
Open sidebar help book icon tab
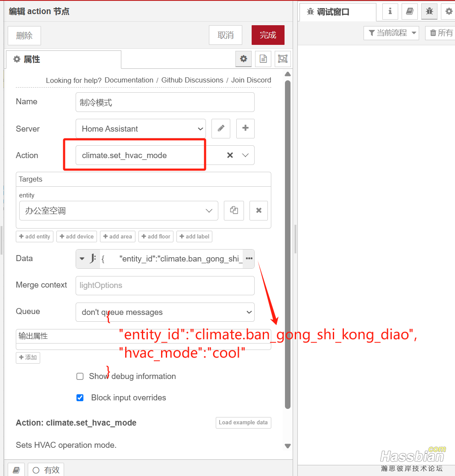[x=409, y=12]
